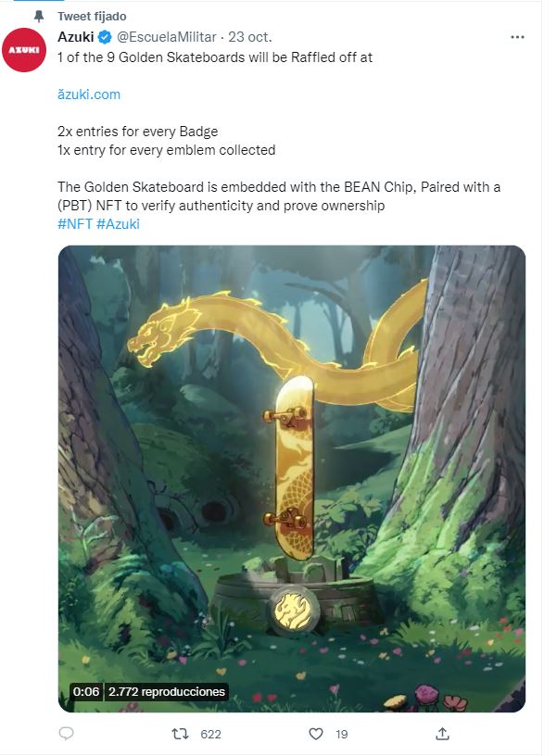Click the 0:06 video duration label
Screen dimensions: 557x756
click(x=86, y=691)
